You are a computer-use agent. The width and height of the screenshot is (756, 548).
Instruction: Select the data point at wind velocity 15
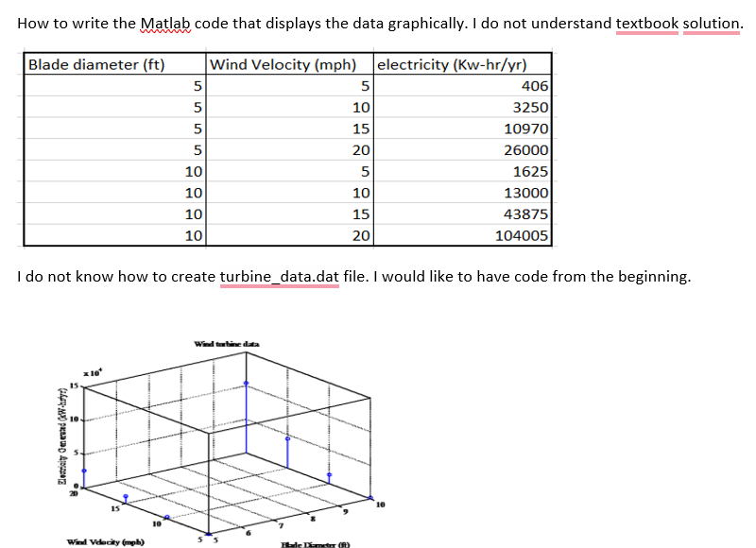tap(125, 495)
